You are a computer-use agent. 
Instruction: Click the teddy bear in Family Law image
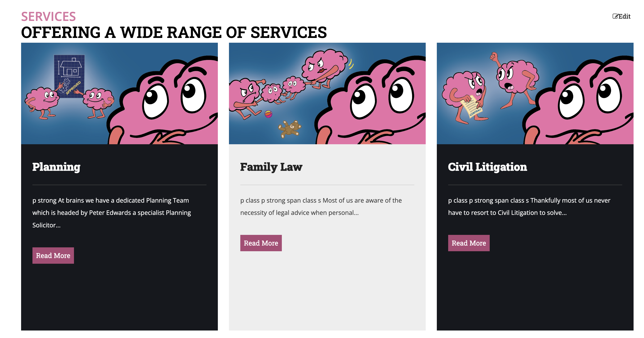coord(290,129)
